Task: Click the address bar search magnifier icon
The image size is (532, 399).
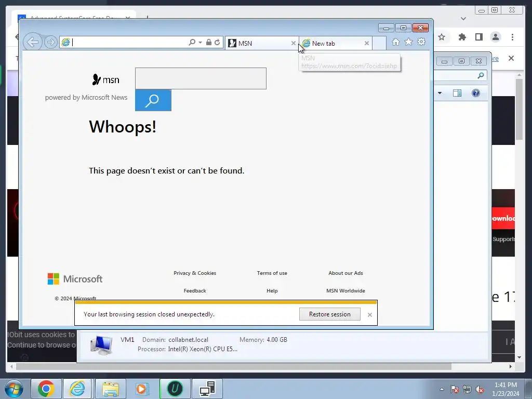Action: pyautogui.click(x=192, y=42)
